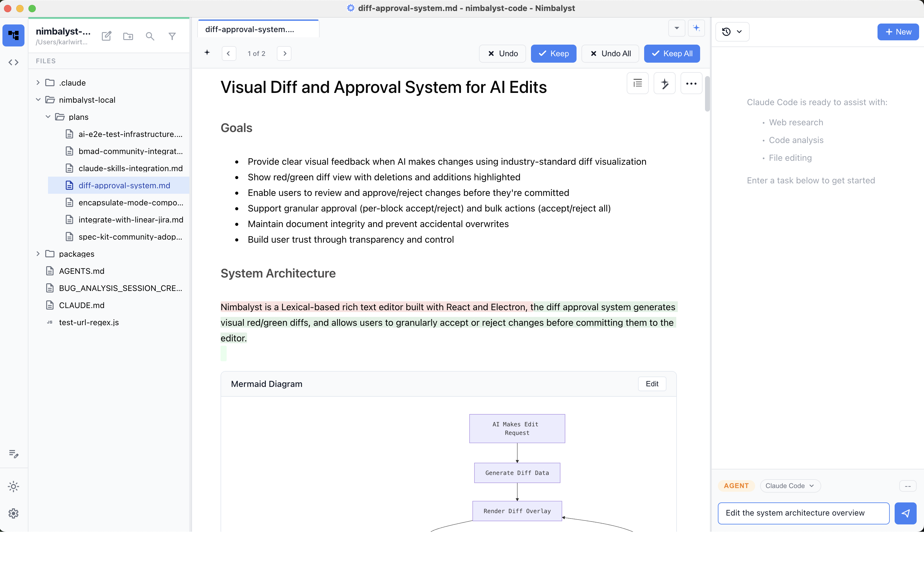924x577 pixels.
Task: Start a New agent session
Action: click(898, 32)
